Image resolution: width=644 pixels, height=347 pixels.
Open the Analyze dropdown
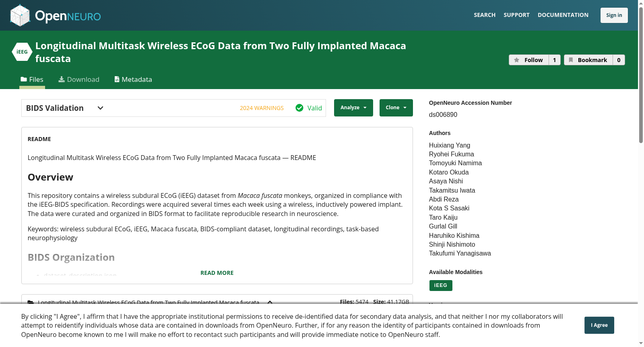click(x=353, y=108)
